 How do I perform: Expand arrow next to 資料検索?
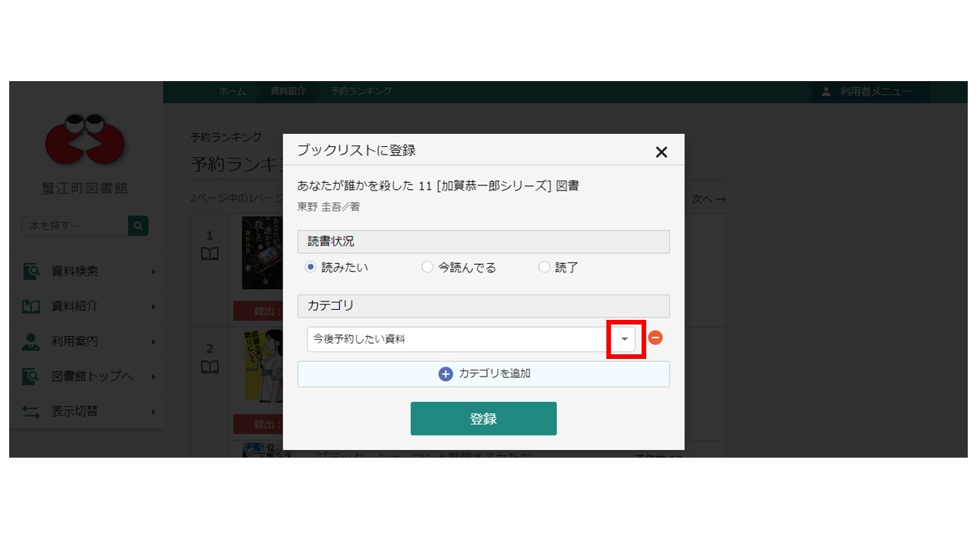pyautogui.click(x=153, y=272)
